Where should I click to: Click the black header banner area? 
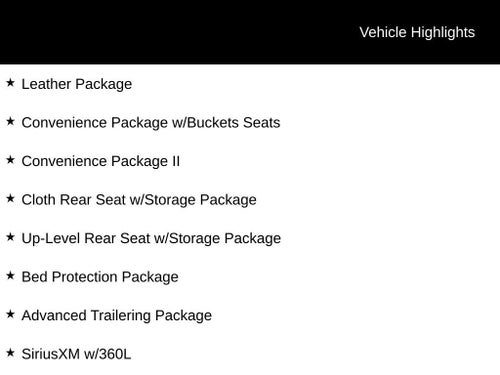coord(250,32)
